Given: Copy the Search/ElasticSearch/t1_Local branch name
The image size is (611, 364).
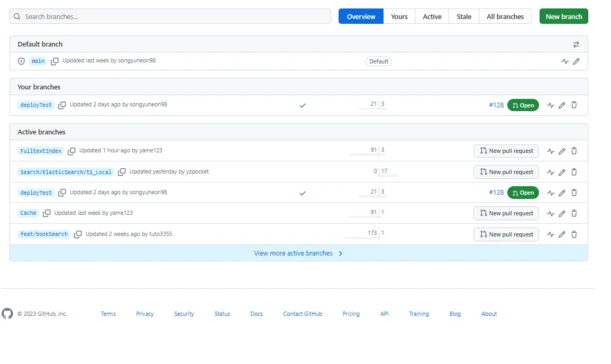Looking at the screenshot, I should (122, 172).
